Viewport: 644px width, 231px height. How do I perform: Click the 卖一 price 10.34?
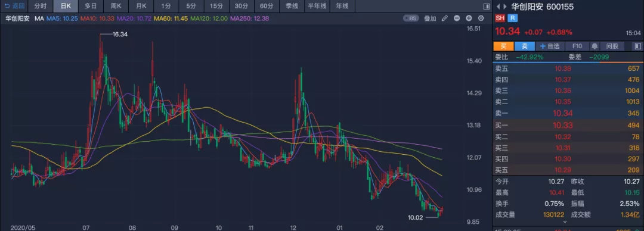pos(563,113)
